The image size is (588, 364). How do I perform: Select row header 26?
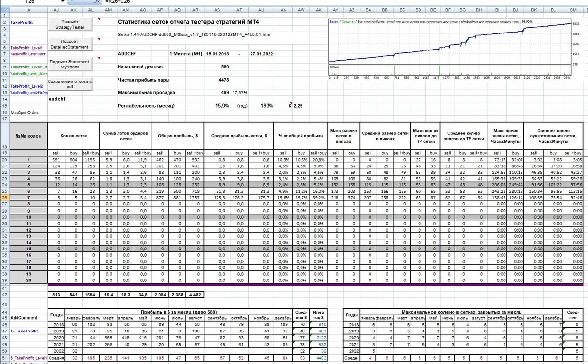[x=4, y=198]
